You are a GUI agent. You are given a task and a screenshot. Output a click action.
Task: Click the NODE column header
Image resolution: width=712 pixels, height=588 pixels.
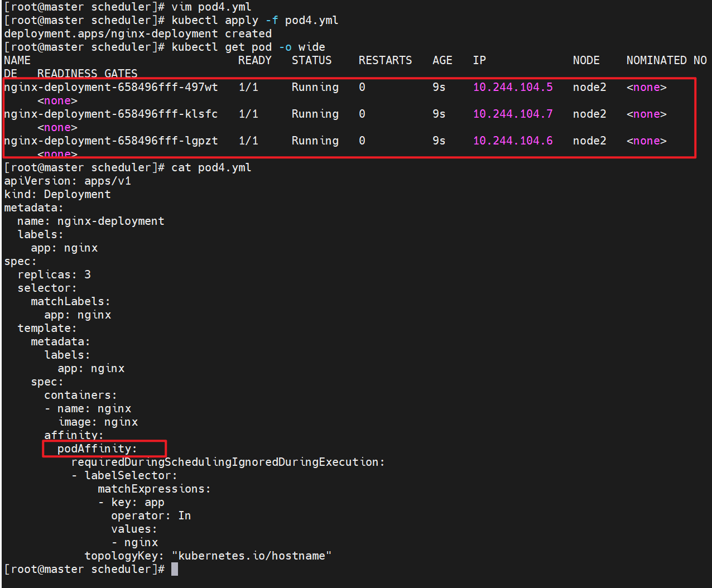[586, 60]
